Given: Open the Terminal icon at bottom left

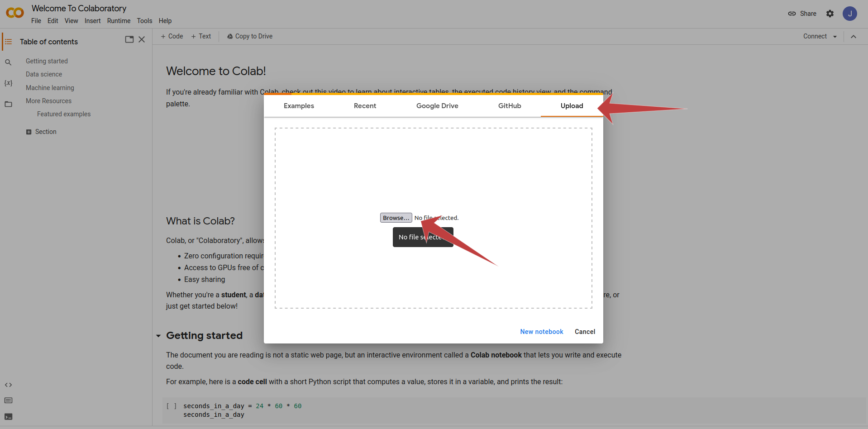Looking at the screenshot, I should click(x=8, y=417).
